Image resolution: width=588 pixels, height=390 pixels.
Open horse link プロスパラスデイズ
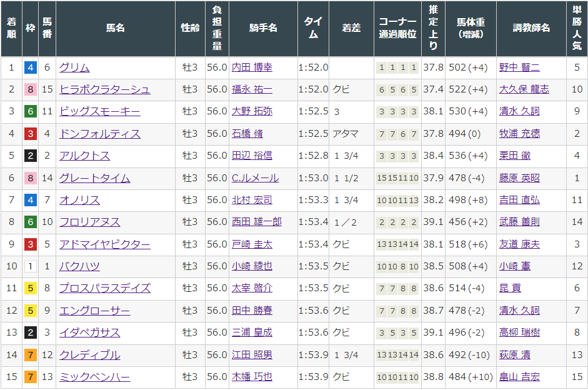104,288
